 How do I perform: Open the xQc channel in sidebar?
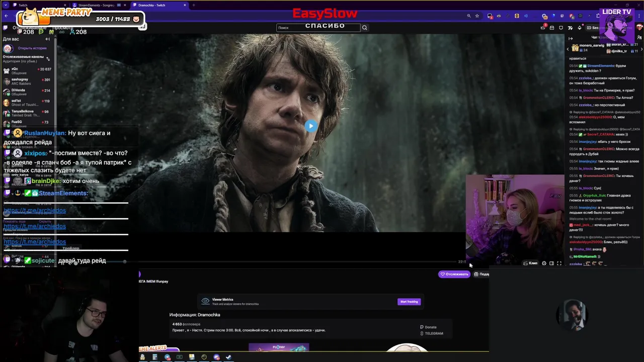tap(28, 70)
